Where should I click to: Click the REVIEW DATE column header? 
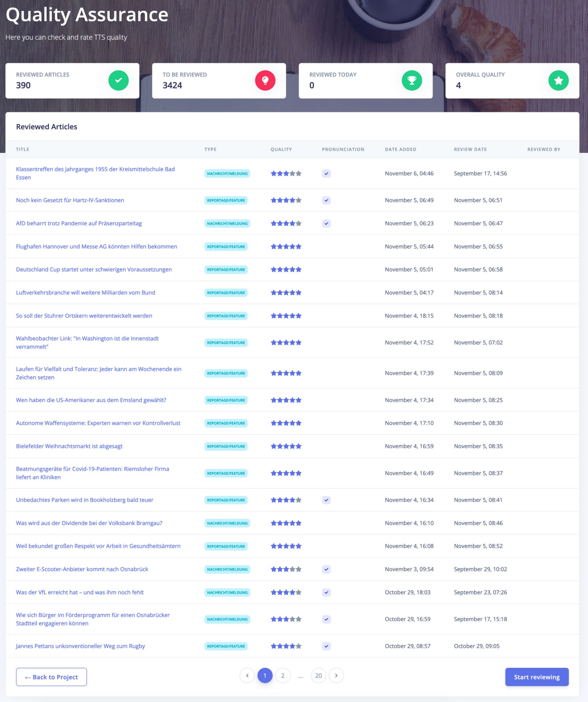click(470, 150)
